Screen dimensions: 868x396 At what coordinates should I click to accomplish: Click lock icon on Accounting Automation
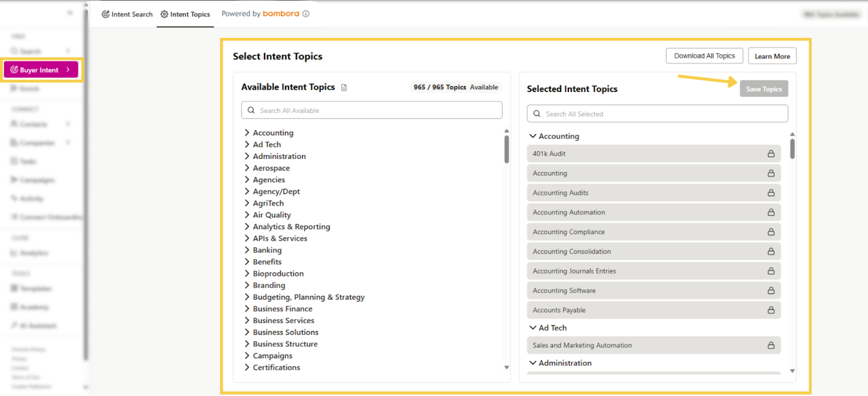[x=771, y=213]
